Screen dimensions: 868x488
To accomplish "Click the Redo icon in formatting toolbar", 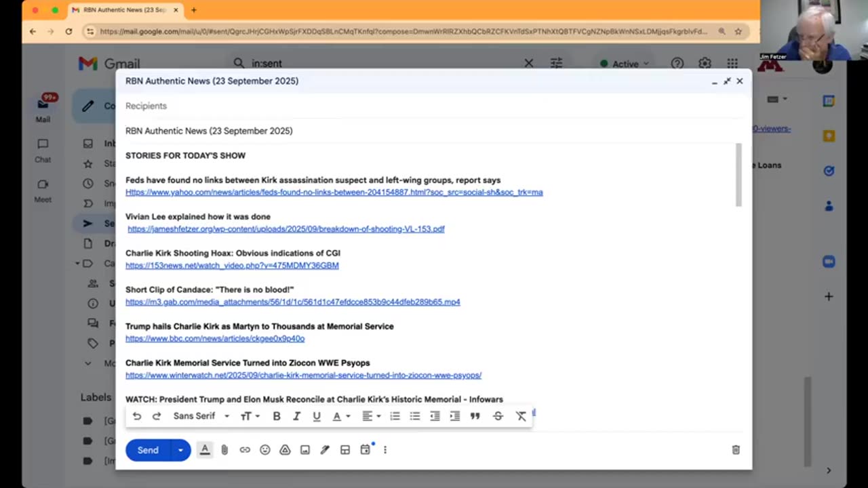I will 157,416.
